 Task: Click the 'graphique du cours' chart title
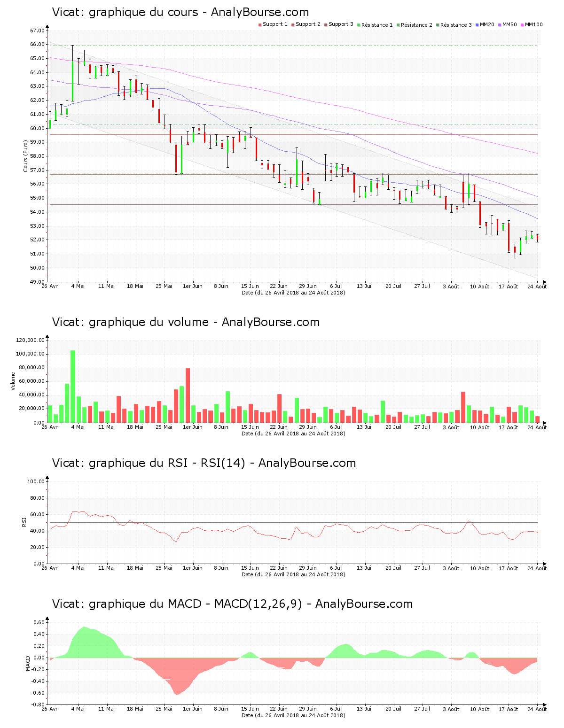click(x=180, y=12)
